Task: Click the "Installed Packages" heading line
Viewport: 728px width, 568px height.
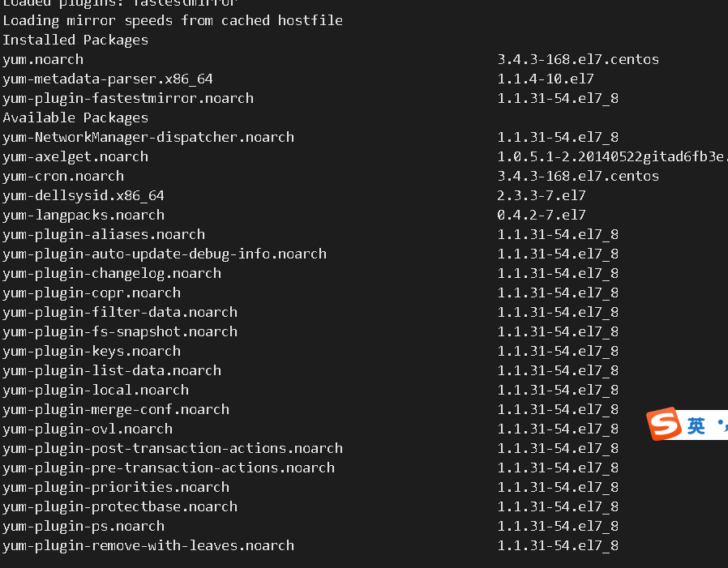Action: (x=75, y=40)
